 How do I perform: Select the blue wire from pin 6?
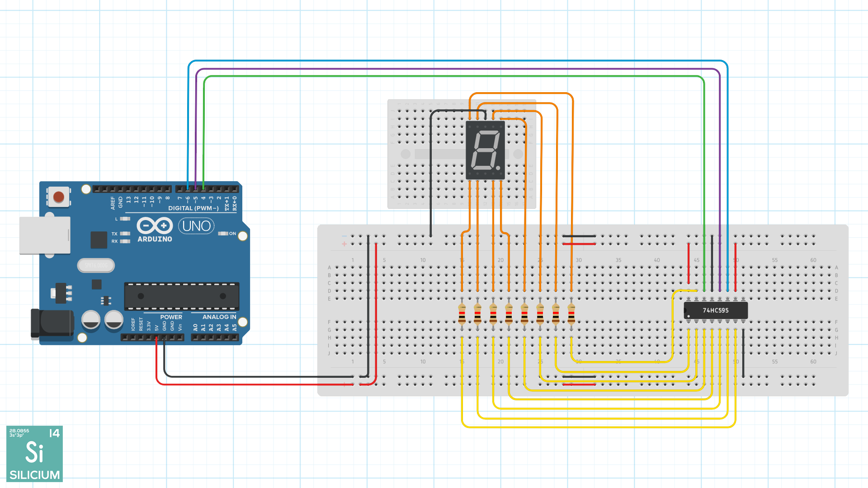click(x=457, y=61)
